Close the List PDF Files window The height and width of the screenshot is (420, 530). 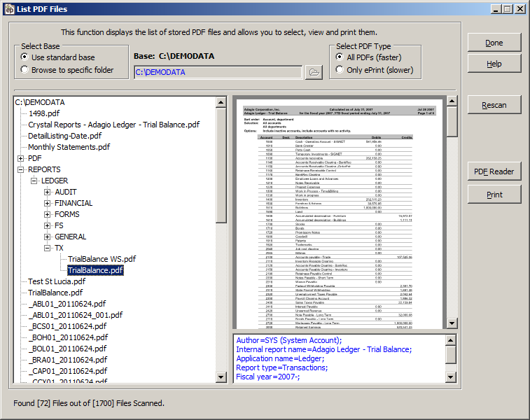click(x=520, y=9)
